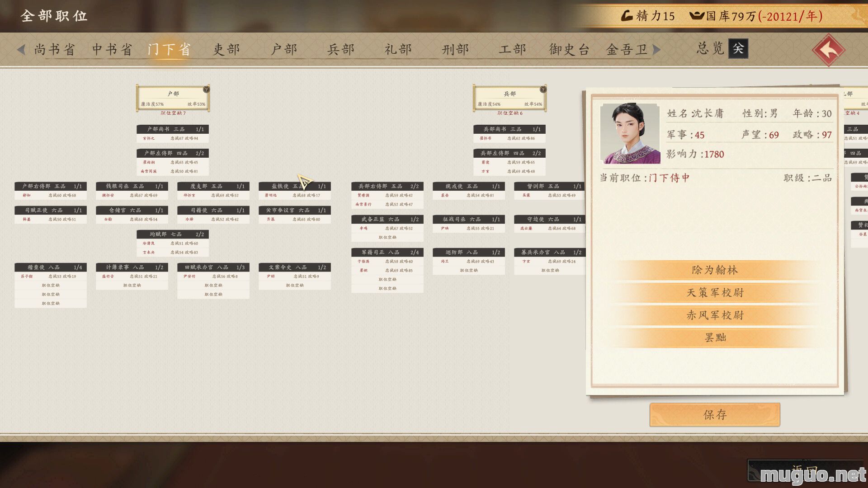The image size is (868, 488).
Task: Click the 除为翰林 appointment button
Action: point(715,270)
